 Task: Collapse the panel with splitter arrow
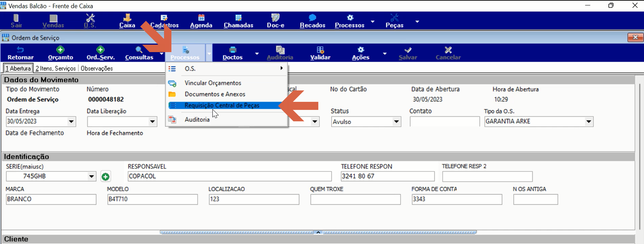[x=318, y=232]
